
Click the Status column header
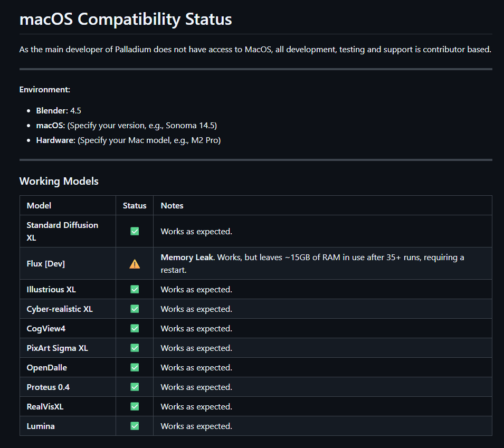pos(135,205)
